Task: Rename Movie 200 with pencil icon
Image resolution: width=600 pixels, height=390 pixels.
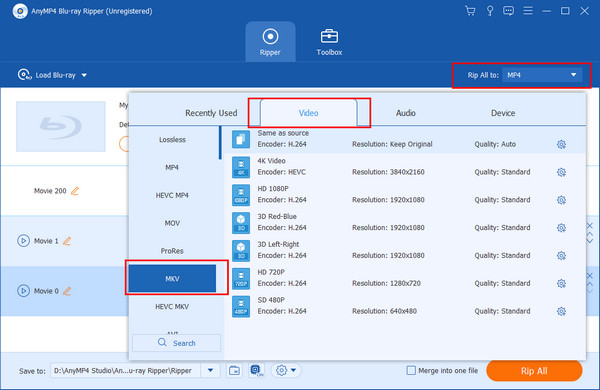Action: tap(75, 191)
